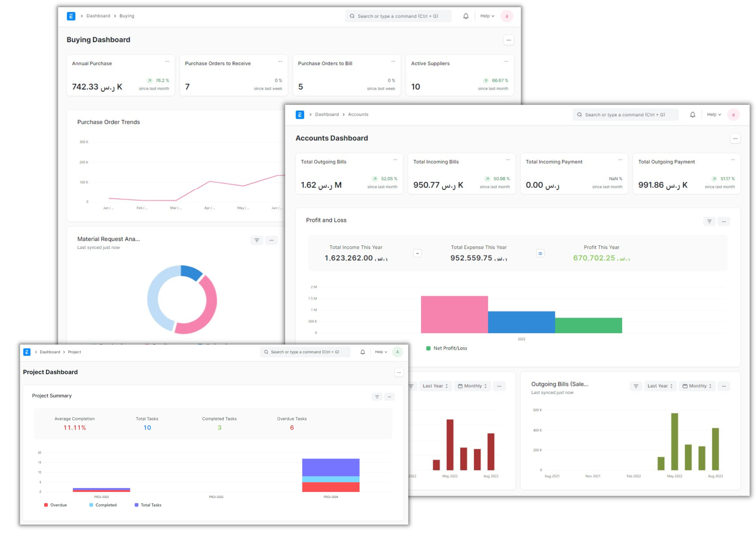Open the Monthly frequency dropdown on Outgoing Bills chart
Screen dimensions: 756x534
pyautogui.click(x=696, y=386)
